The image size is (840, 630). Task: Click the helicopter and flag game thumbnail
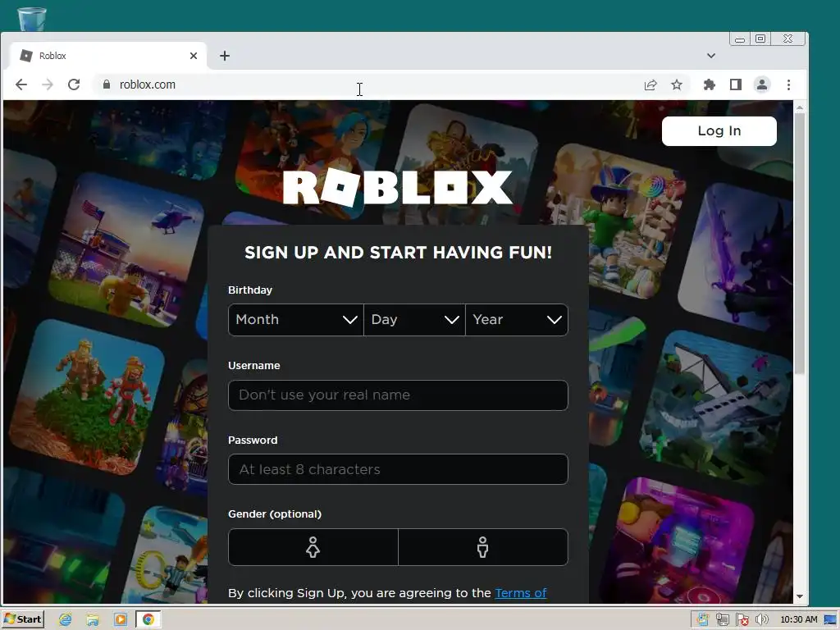(x=127, y=249)
